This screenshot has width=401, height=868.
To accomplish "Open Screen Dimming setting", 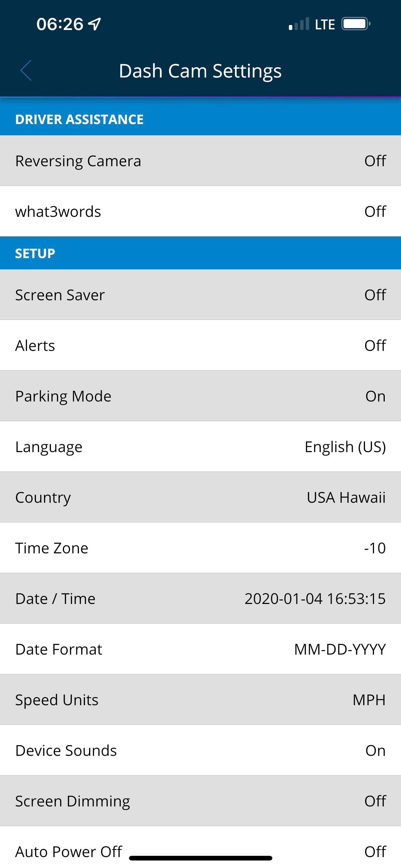I will [200, 801].
